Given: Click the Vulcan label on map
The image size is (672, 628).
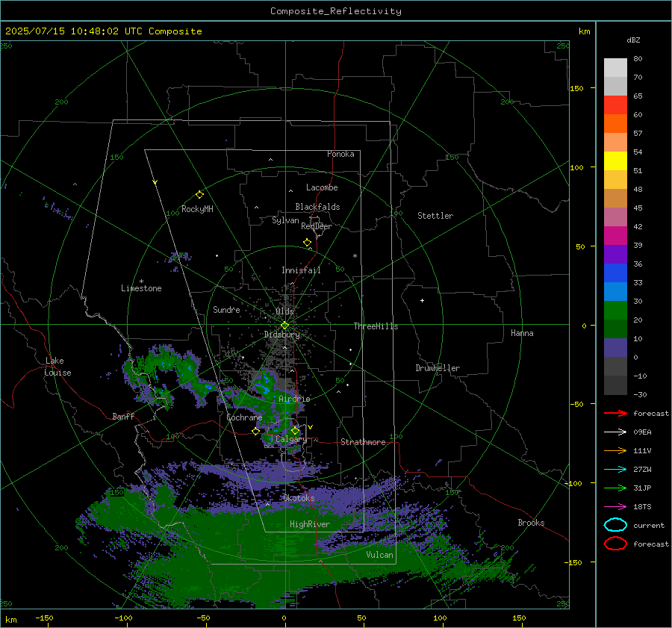Looking at the screenshot, I should 379,555.
